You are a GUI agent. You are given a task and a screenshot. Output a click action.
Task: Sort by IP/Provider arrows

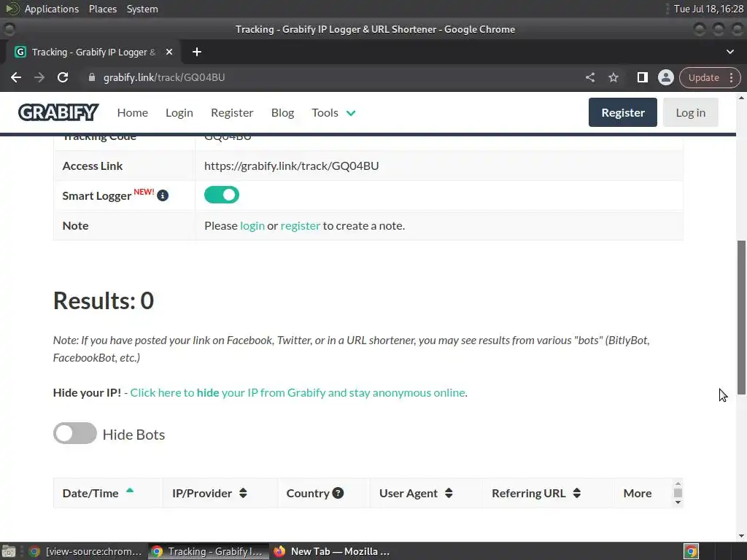coord(243,493)
